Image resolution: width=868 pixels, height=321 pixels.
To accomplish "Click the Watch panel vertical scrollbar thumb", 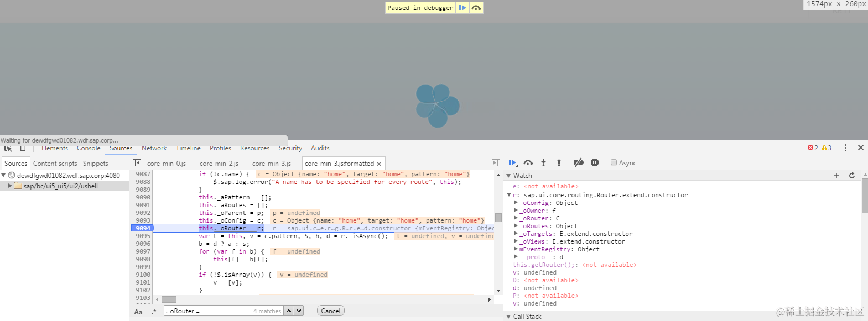I will [865, 196].
